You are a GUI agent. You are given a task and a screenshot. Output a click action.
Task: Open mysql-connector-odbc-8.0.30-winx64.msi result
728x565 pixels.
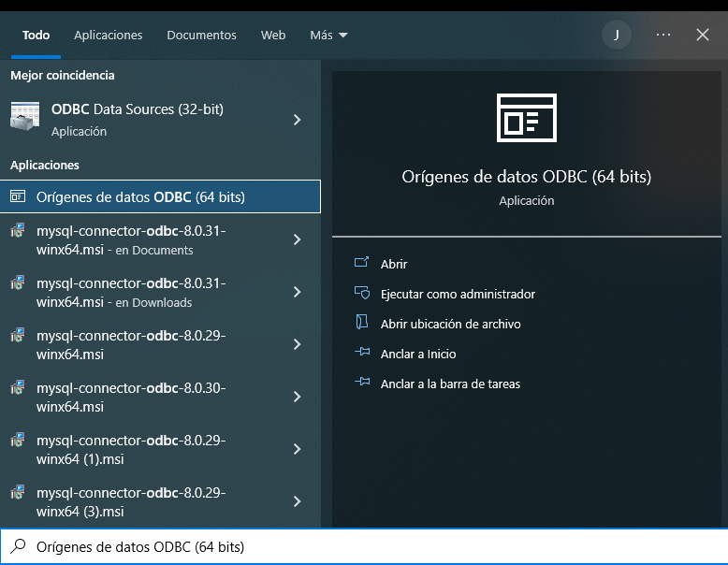click(160, 397)
